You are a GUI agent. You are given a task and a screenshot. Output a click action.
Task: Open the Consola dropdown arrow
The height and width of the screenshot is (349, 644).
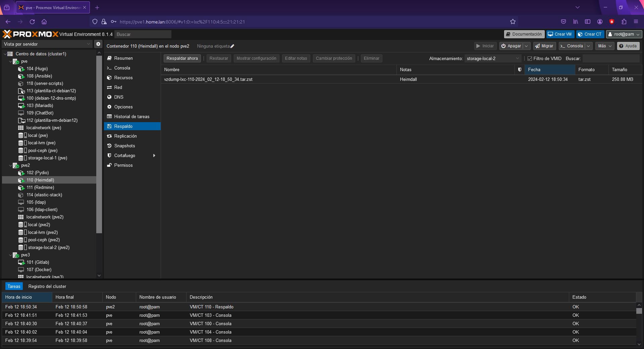(588, 46)
